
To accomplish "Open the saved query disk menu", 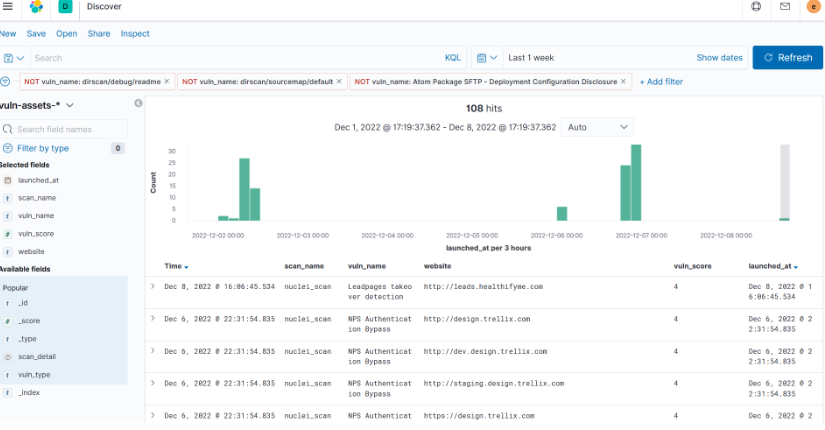I will [14, 58].
